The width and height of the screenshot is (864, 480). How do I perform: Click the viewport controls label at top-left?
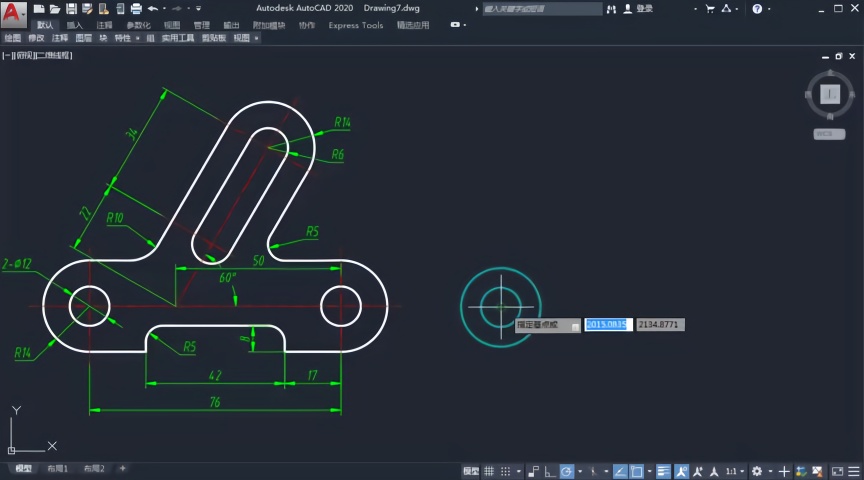pos(37,55)
